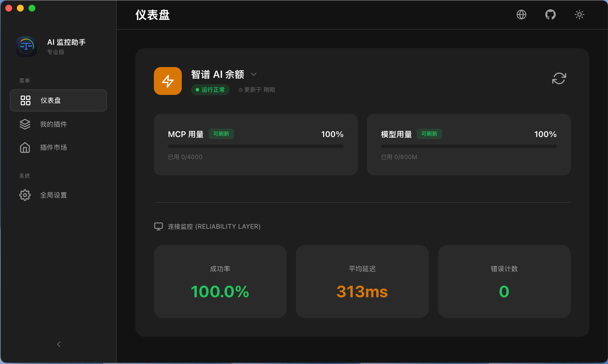Click the refresh arrows icon
This screenshot has width=608, height=364.
[559, 78]
